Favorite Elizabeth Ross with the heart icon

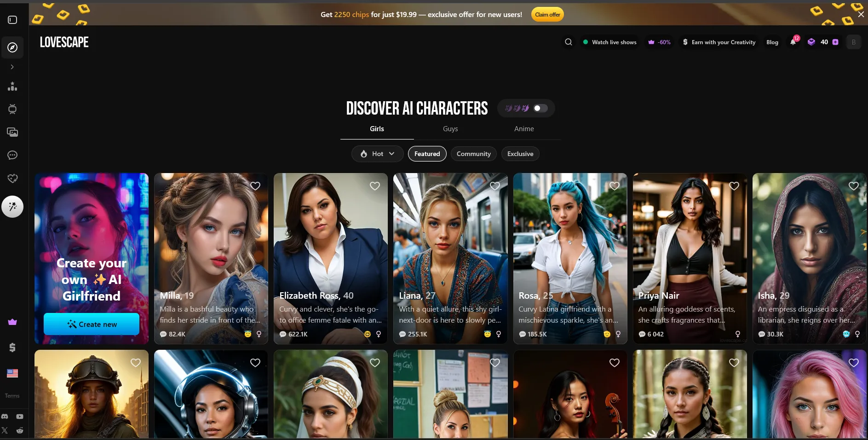coord(375,186)
